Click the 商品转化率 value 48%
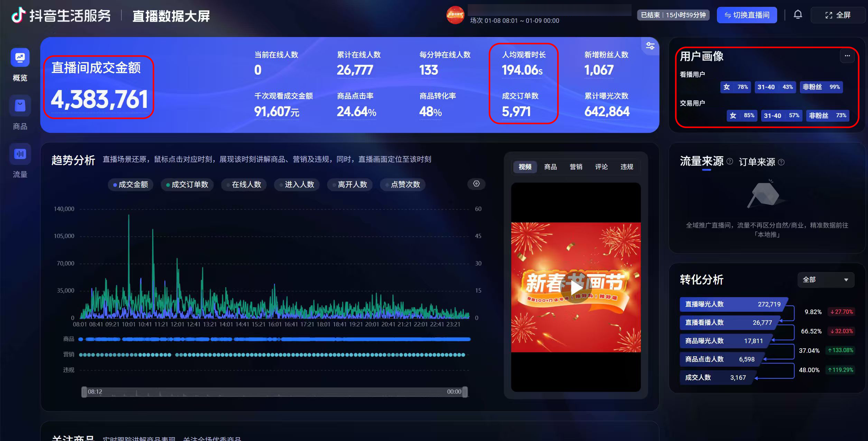 pyautogui.click(x=430, y=112)
